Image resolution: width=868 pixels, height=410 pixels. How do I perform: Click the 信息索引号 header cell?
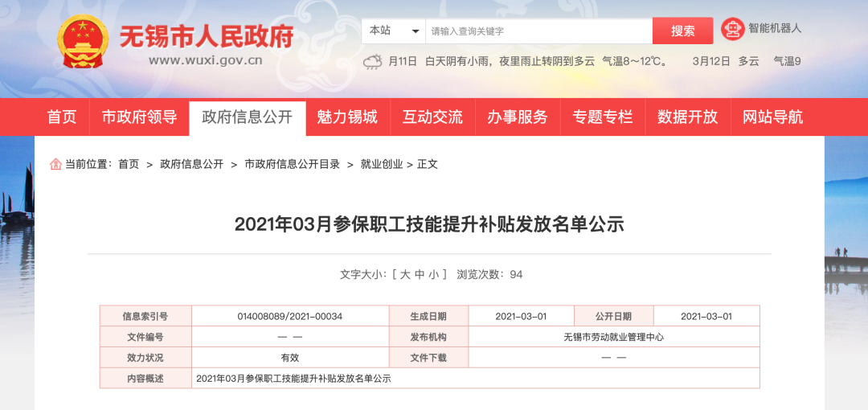tap(145, 317)
